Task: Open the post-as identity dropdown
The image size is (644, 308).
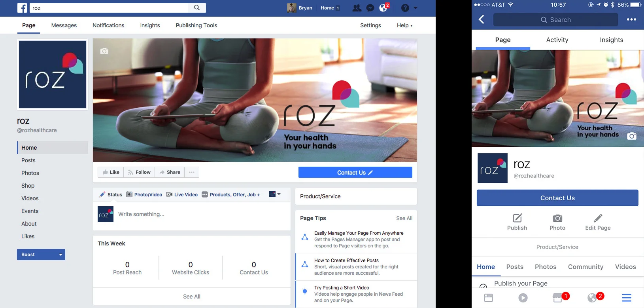Action: click(x=275, y=194)
